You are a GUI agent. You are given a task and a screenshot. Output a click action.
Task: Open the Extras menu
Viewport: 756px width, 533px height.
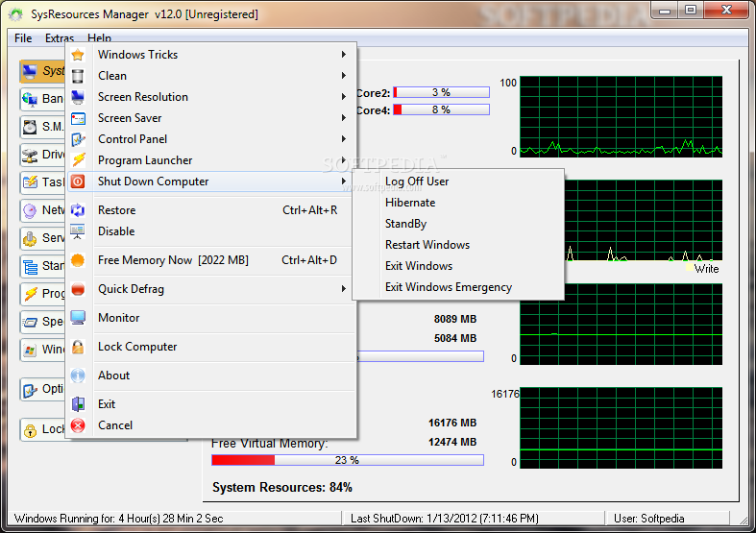tap(60, 38)
